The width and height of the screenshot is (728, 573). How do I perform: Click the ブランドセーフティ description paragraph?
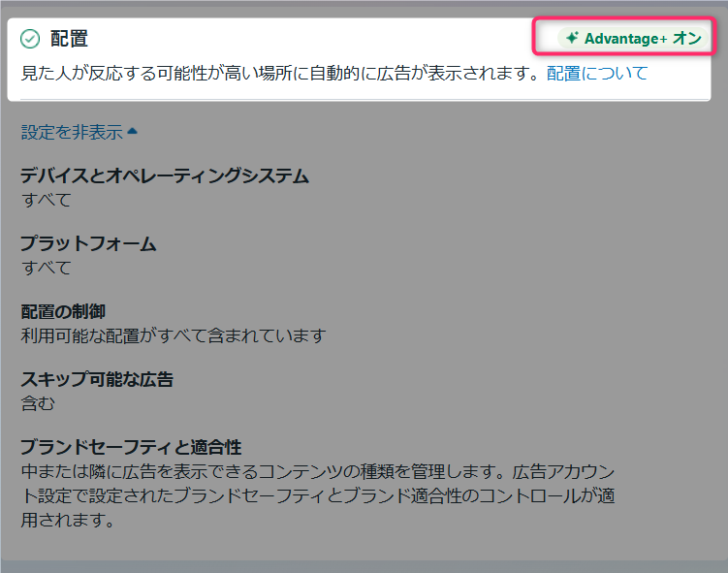pos(318,495)
